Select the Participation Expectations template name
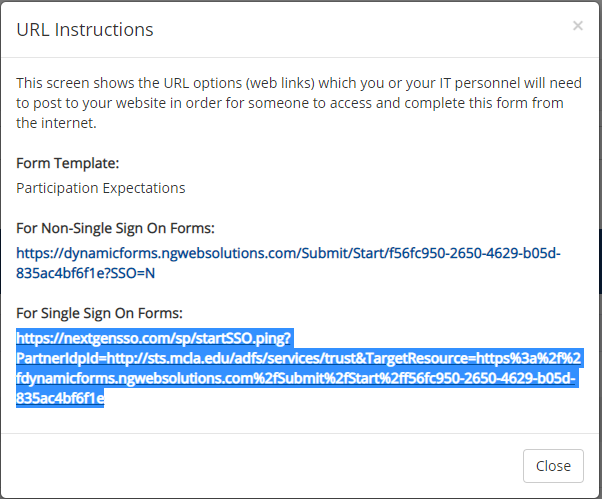 (x=101, y=188)
